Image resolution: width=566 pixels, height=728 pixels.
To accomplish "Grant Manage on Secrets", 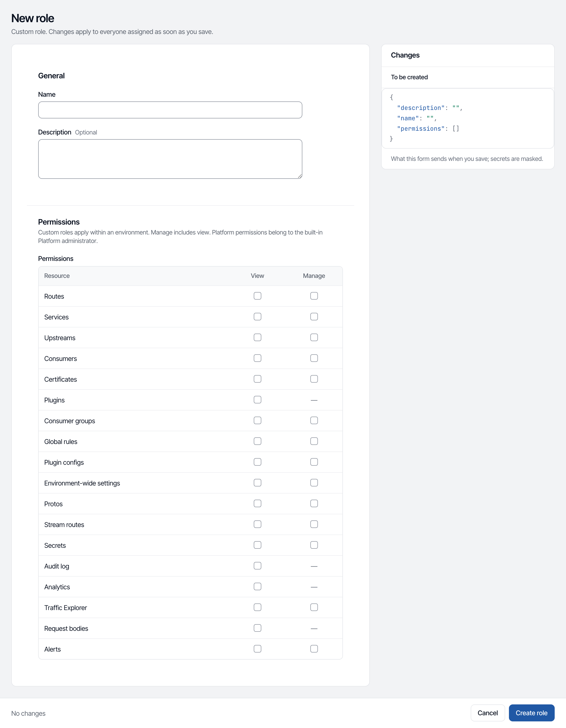I will click(x=314, y=545).
